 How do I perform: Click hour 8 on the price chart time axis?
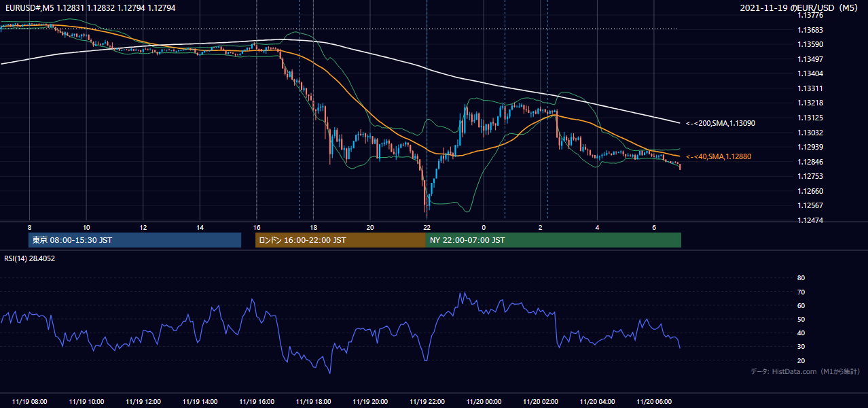(x=30, y=227)
